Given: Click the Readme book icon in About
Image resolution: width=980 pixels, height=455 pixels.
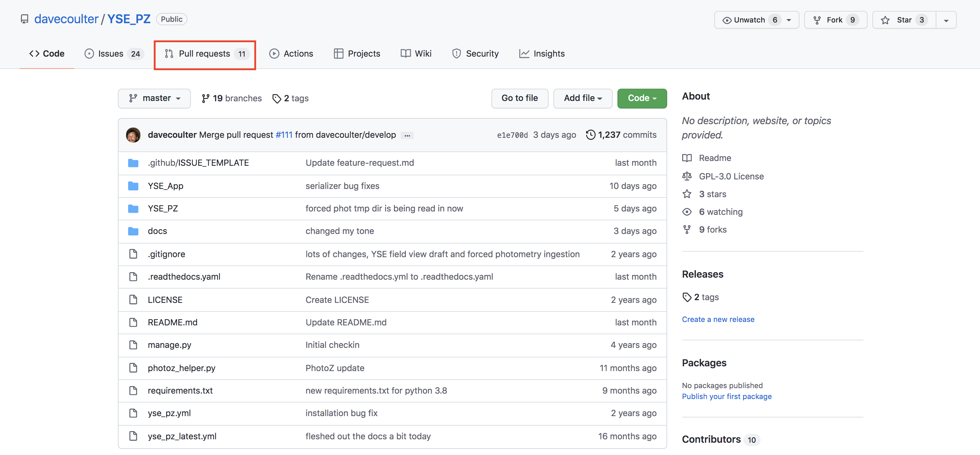Looking at the screenshot, I should tap(687, 158).
